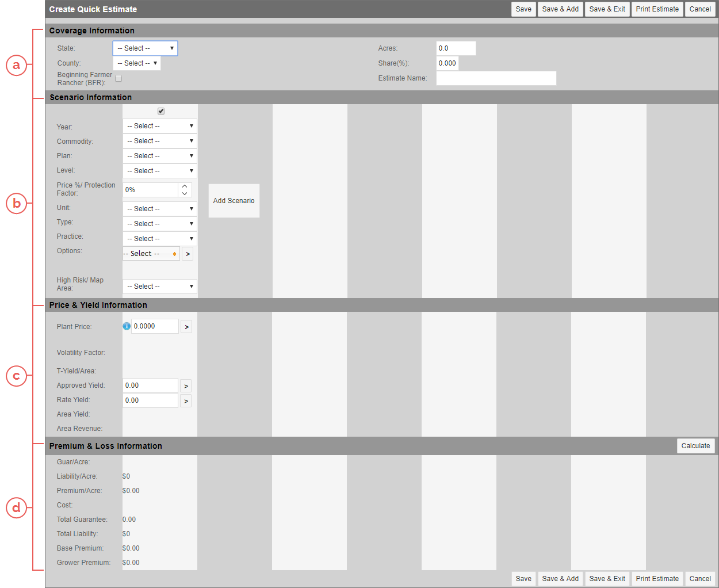Viewport: 719px width, 588px height.
Task: Decrease Price % Protection Factor with down arrow
Action: pyautogui.click(x=185, y=194)
